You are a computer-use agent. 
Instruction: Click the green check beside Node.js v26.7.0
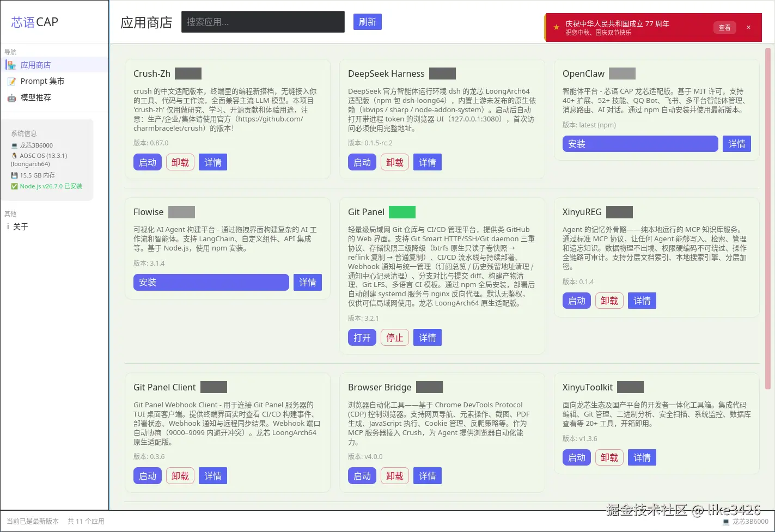14,186
